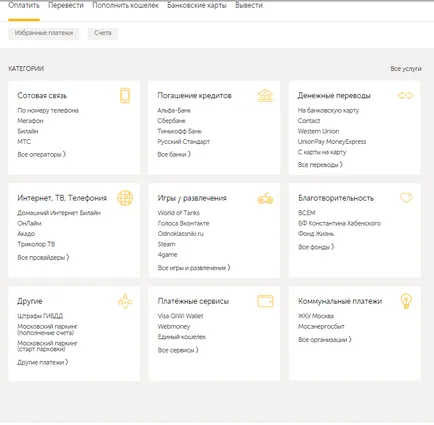Open the Банковские карты tab

tap(197, 5)
